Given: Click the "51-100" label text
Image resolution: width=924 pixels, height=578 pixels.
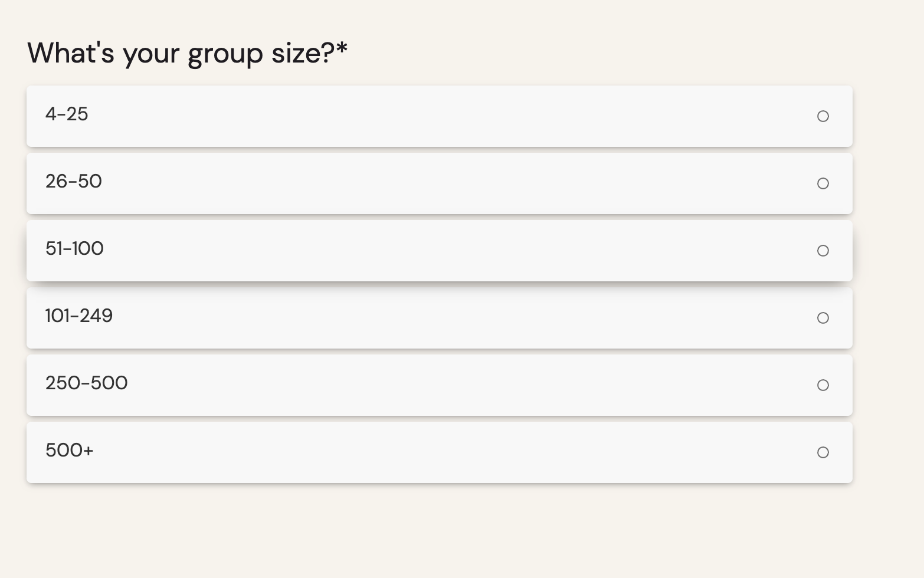Looking at the screenshot, I should click(x=74, y=248).
